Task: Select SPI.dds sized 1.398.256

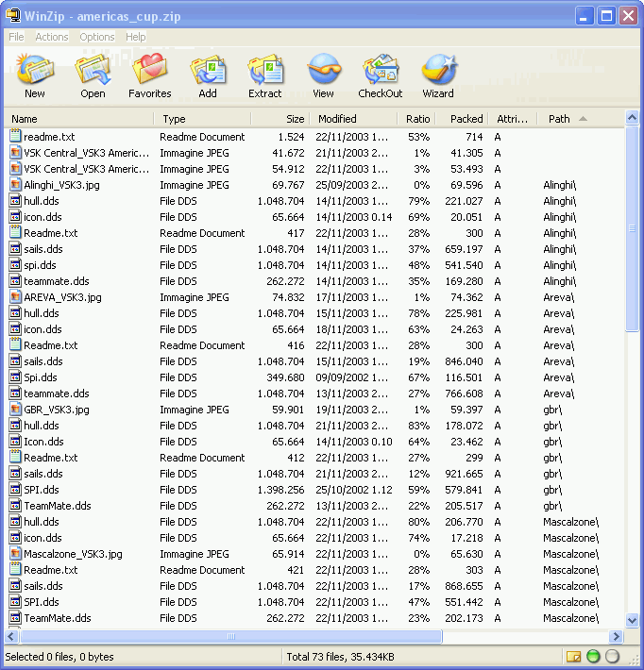Action: pos(42,490)
